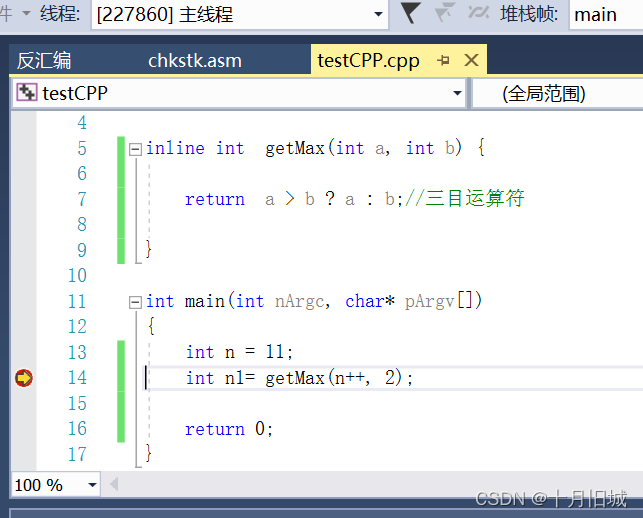Viewport: 643px width, 518px height.
Task: Click the thread filter funnel icon
Action: (410, 13)
